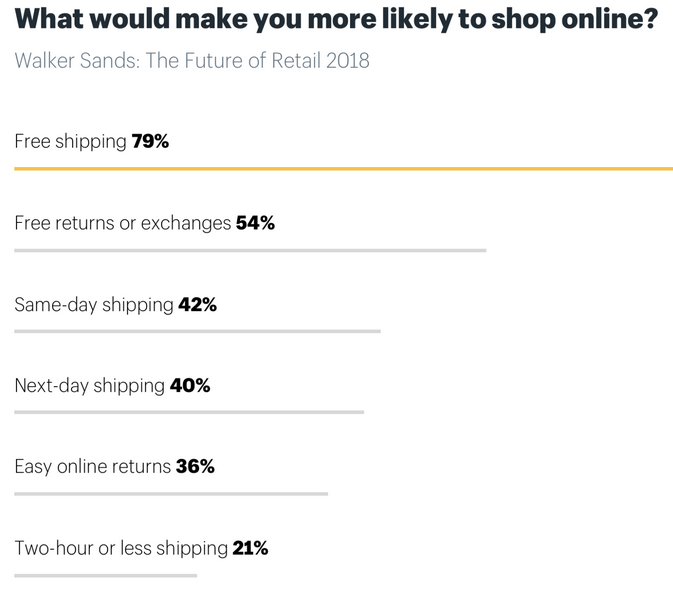Click the bar under Next-day shipping
Image resolution: width=673 pixels, height=589 pixels.
(189, 412)
